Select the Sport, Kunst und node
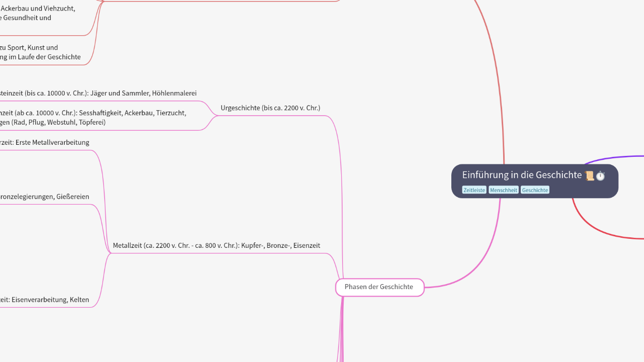The height and width of the screenshot is (362, 644). (40, 52)
